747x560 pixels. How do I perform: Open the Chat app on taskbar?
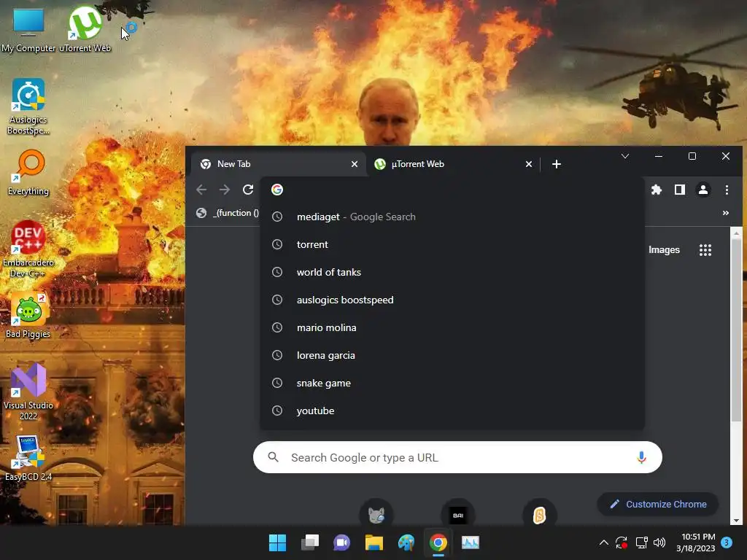[341, 542]
